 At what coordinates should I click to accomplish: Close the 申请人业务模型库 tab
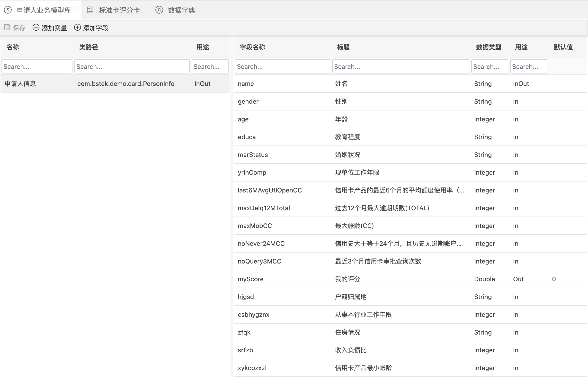[x=75, y=8]
